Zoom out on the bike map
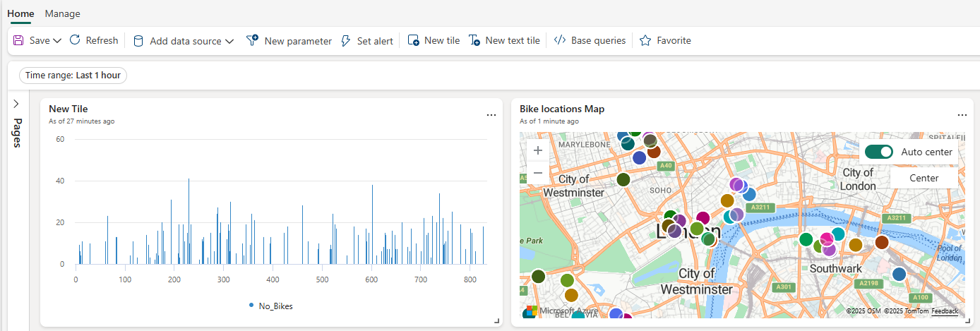The image size is (980, 331). click(538, 172)
